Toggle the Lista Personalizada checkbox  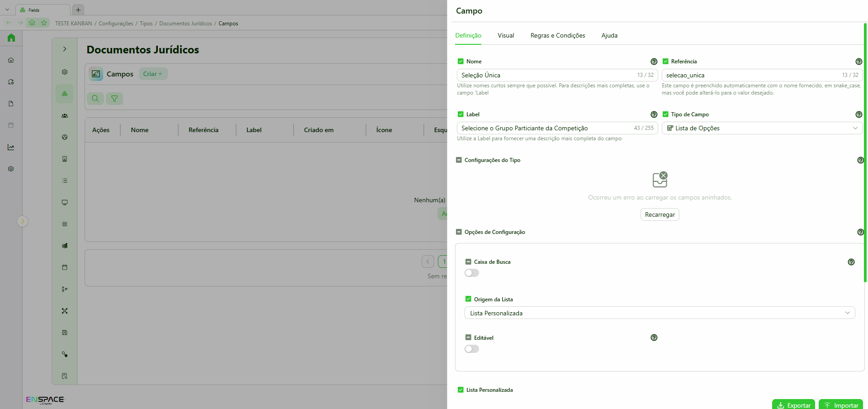pos(460,390)
